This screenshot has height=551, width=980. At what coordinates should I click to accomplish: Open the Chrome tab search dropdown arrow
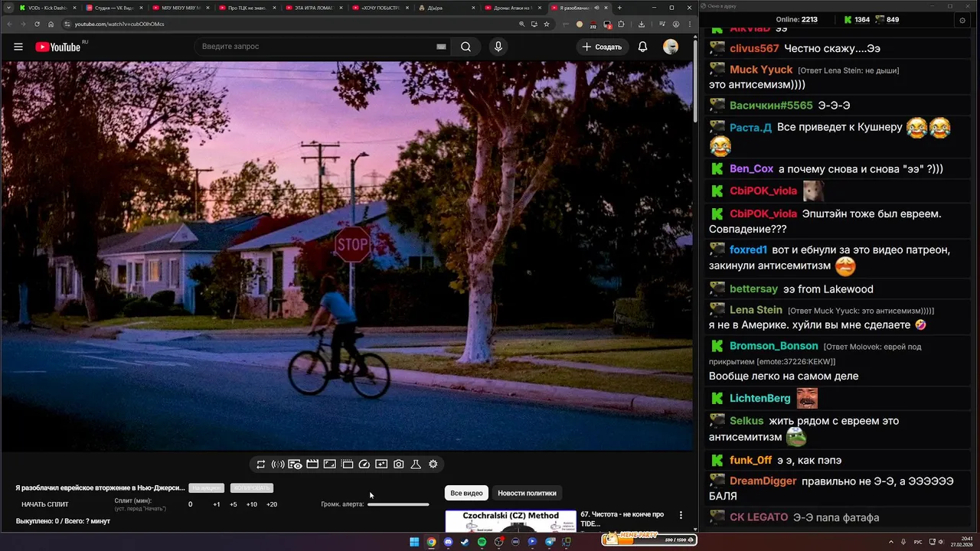(8, 8)
